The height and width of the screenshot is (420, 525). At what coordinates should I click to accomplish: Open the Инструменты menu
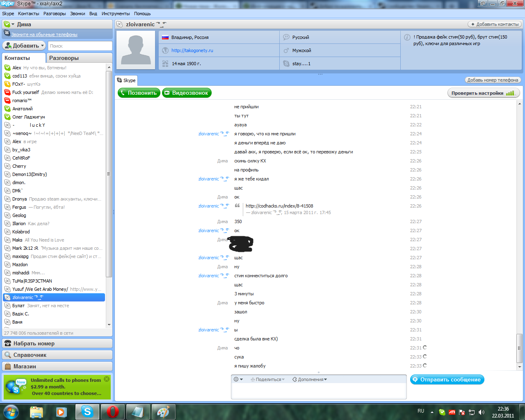[x=116, y=14]
